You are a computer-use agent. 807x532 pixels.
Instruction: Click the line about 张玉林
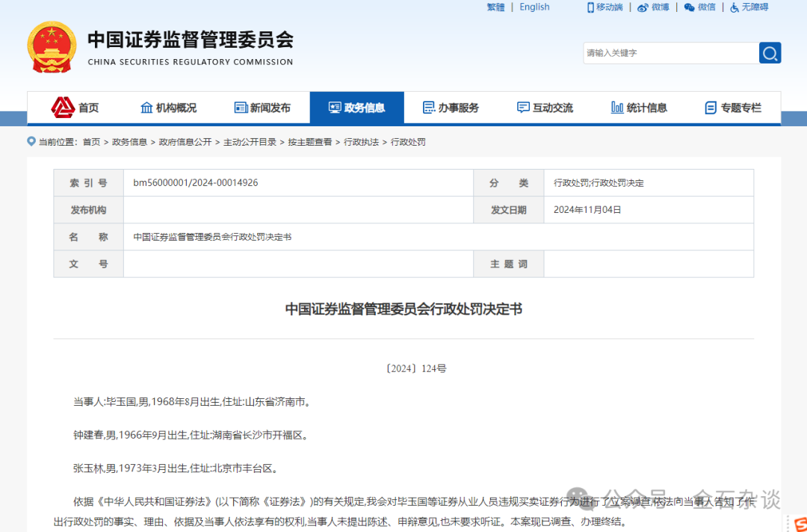[176, 468]
